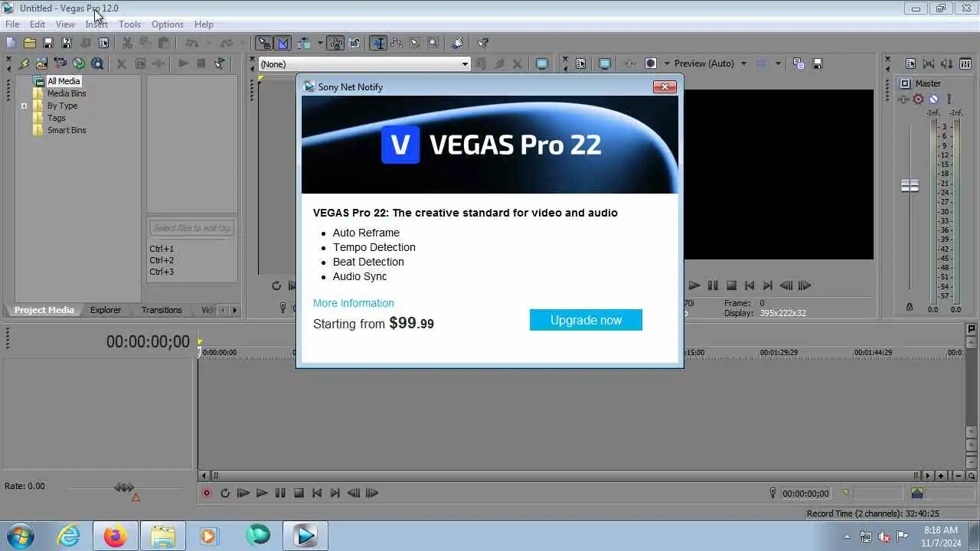Toggle Loop Playback in timeline transport
Viewport: 980px width, 551px height.
pyautogui.click(x=225, y=494)
